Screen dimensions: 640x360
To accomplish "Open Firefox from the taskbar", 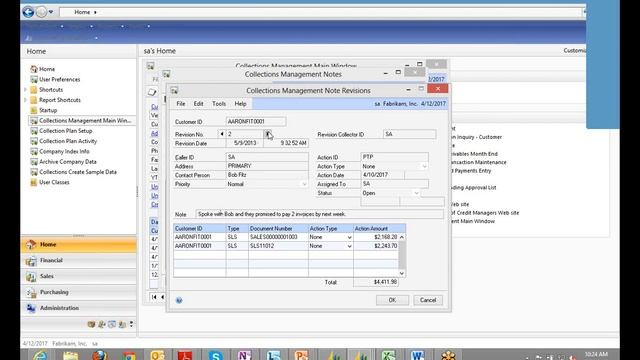I will tap(99, 355).
